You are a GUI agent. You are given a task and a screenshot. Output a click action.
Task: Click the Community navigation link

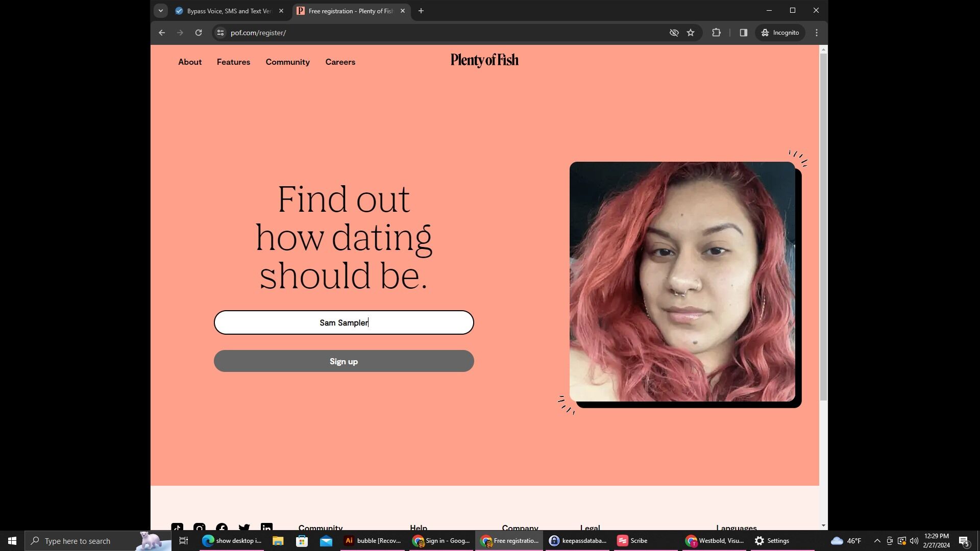(x=287, y=62)
